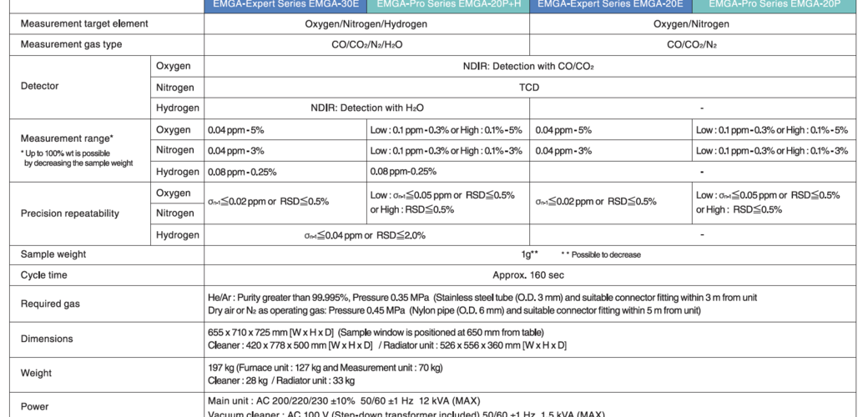Click the 'Detector' row label
Viewport: 868px width, 417px height.
pyautogui.click(x=39, y=86)
